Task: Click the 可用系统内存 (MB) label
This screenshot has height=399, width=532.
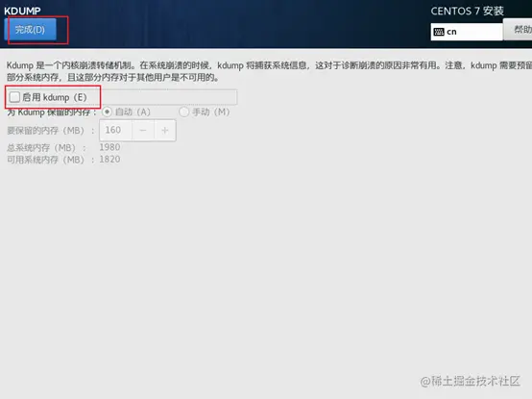Action: coord(51,160)
